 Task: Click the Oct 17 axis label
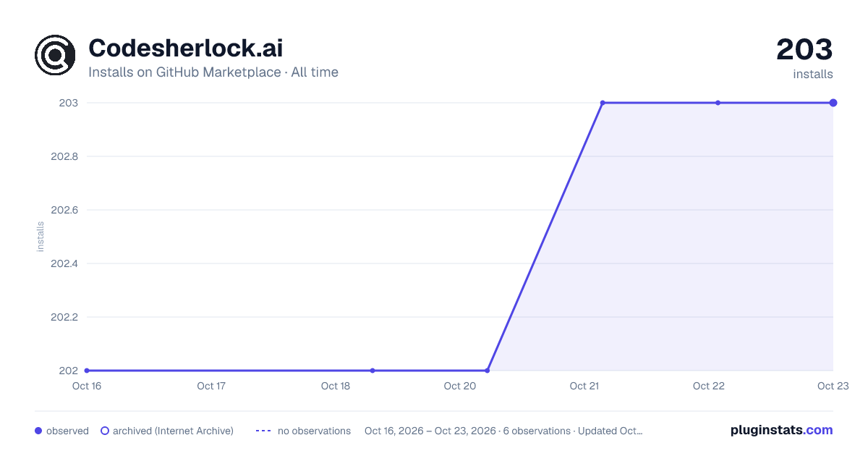pyautogui.click(x=211, y=386)
